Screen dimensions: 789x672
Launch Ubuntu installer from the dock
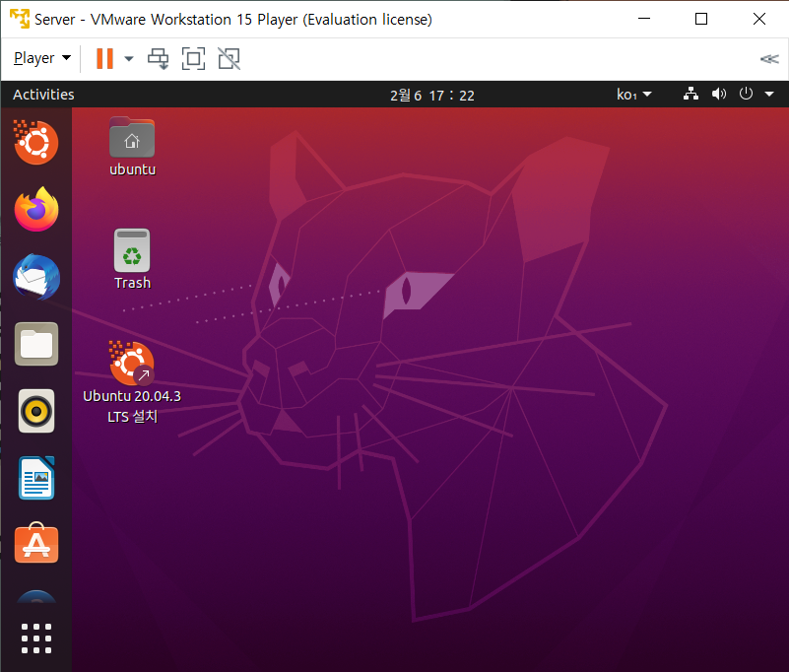click(x=35, y=143)
